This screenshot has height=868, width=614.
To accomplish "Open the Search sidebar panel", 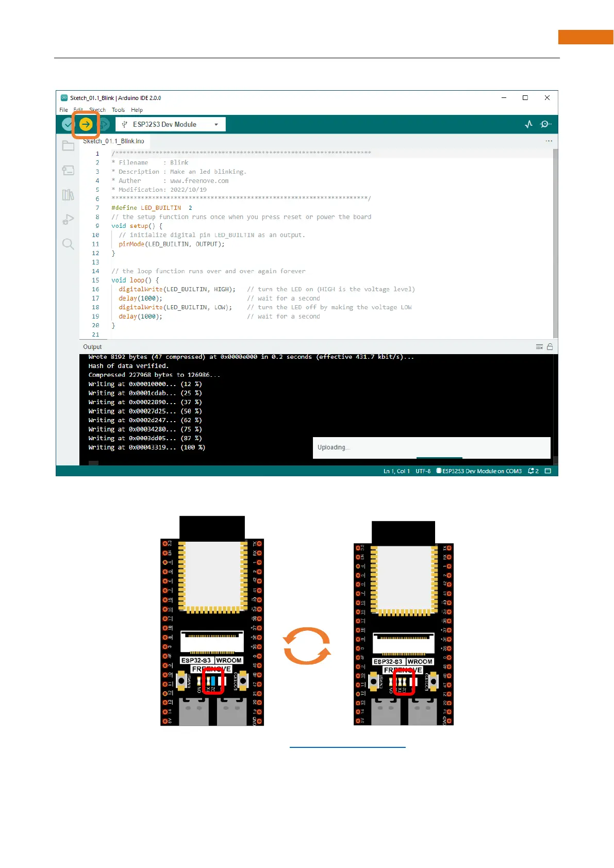I will tap(68, 244).
